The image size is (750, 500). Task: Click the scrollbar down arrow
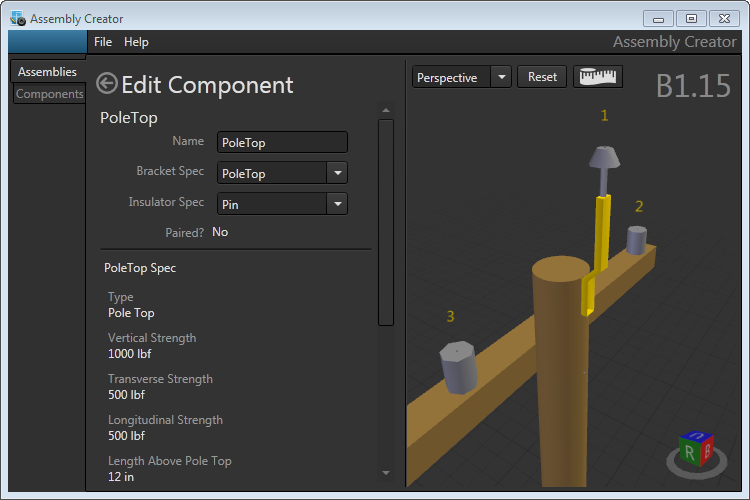(x=386, y=472)
